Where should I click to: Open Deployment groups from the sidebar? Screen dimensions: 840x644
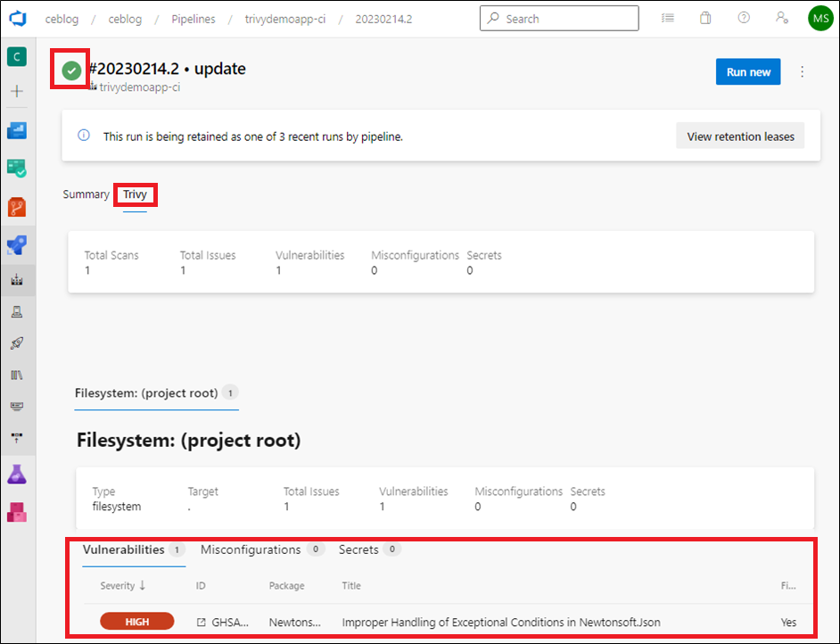17,438
